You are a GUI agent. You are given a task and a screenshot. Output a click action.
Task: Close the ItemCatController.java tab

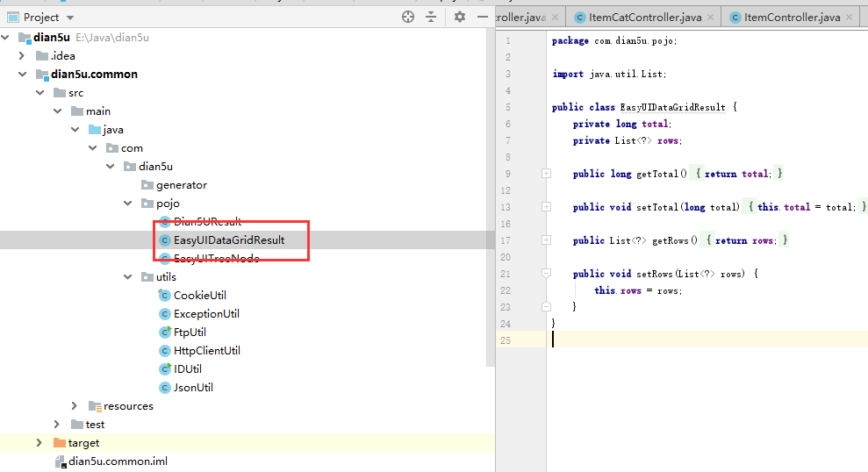point(710,18)
